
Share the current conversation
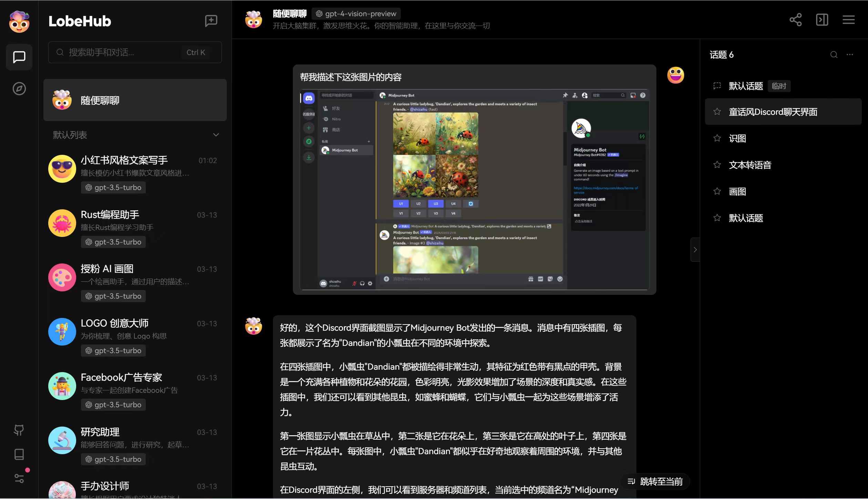(x=796, y=20)
